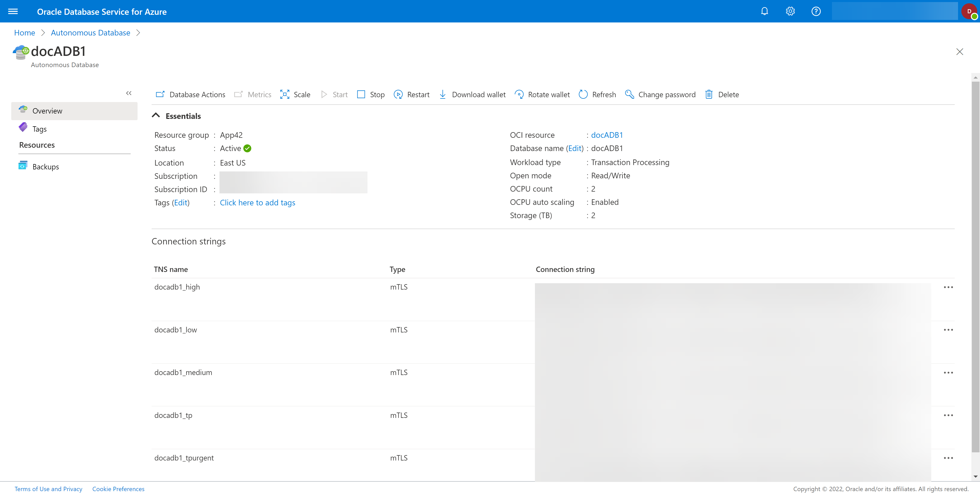Click the docADB1 page title
This screenshot has height=498, width=980.
[x=58, y=51]
